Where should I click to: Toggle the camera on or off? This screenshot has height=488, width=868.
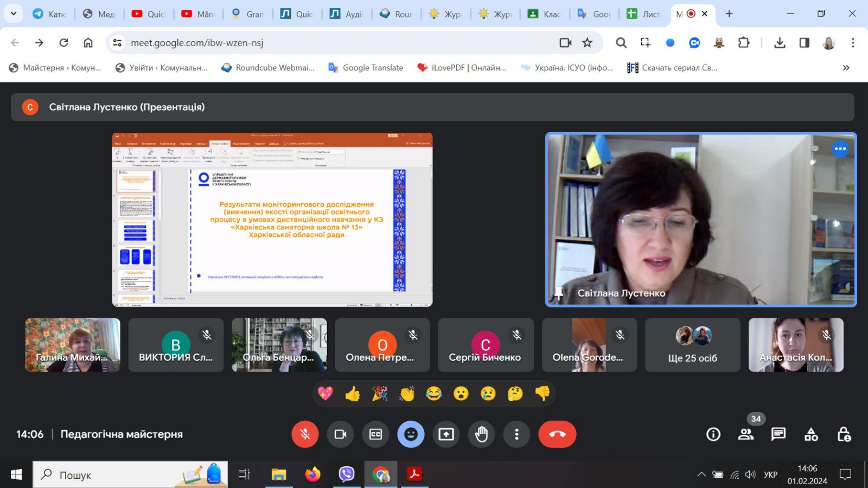pos(340,434)
